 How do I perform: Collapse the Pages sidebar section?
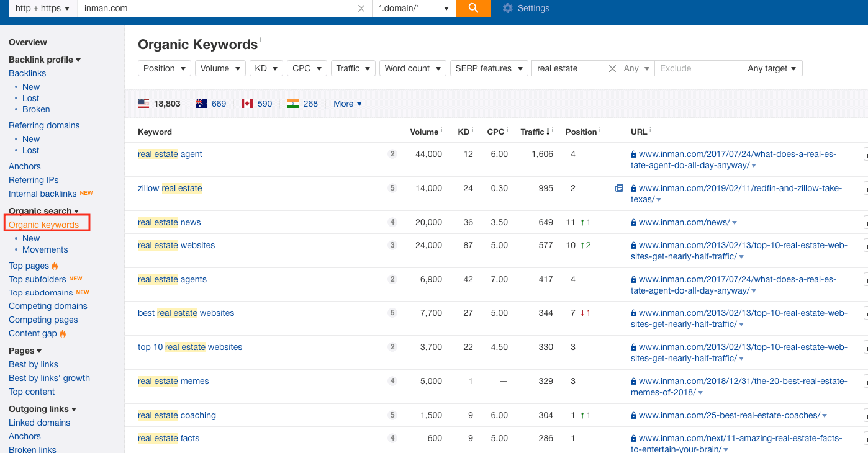click(x=25, y=351)
